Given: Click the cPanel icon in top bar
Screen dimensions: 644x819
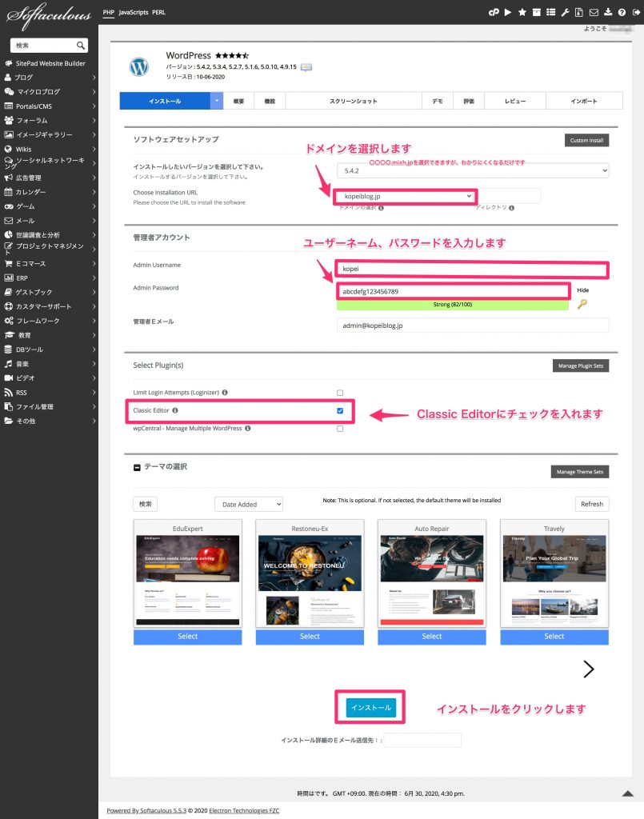Looking at the screenshot, I should 494,12.
